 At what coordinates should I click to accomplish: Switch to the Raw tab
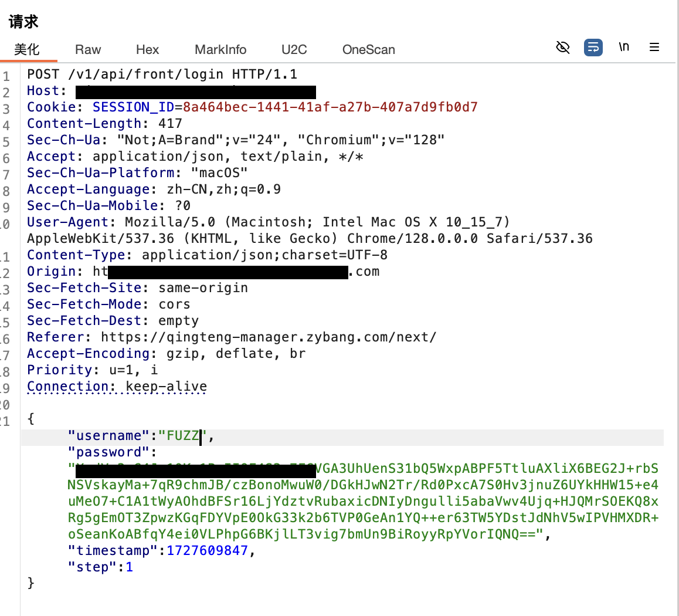coord(88,50)
